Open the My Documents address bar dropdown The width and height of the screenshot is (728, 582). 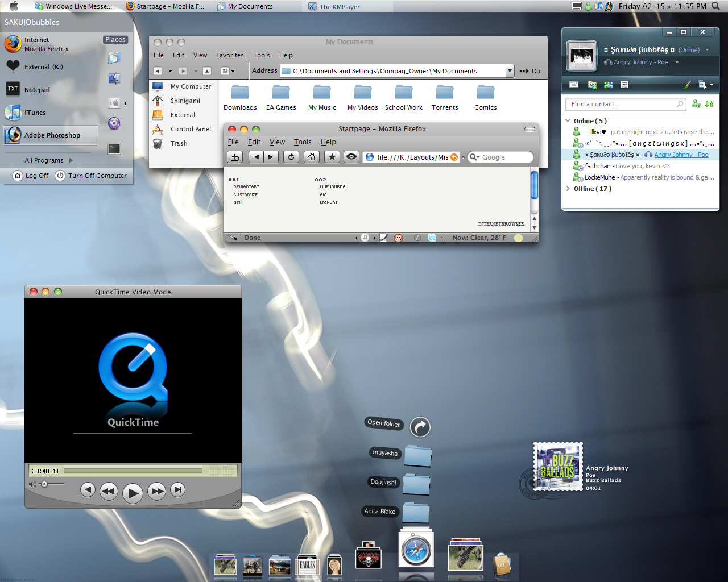point(510,71)
